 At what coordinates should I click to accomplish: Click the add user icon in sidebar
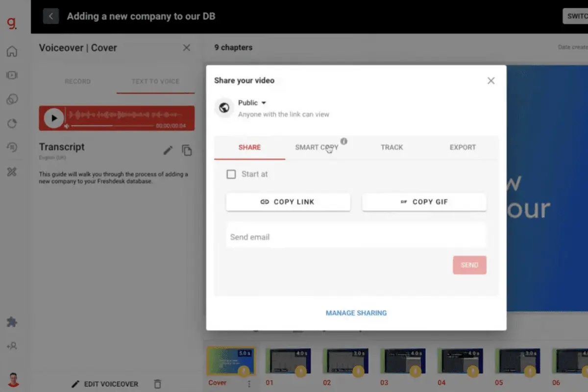[x=12, y=346]
